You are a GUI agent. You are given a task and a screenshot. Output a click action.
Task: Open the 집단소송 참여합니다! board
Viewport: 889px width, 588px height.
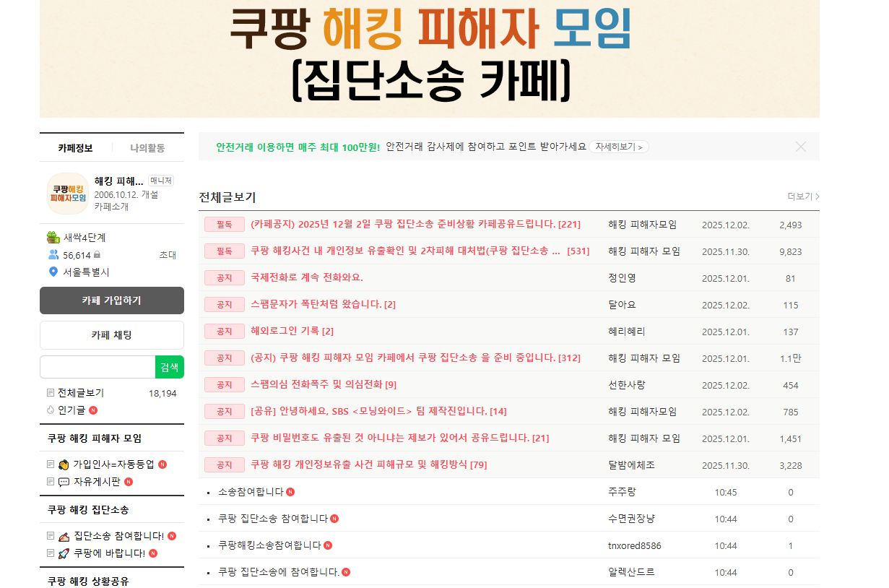pos(118,536)
